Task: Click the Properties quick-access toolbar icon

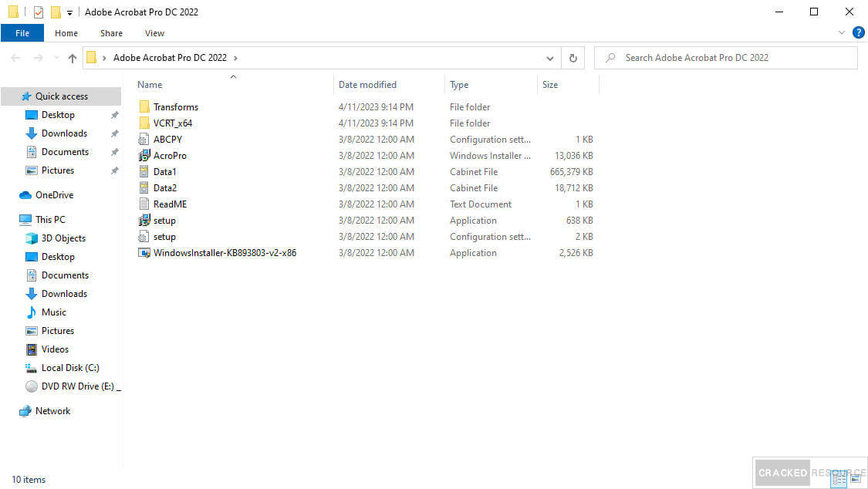Action: pos(39,12)
